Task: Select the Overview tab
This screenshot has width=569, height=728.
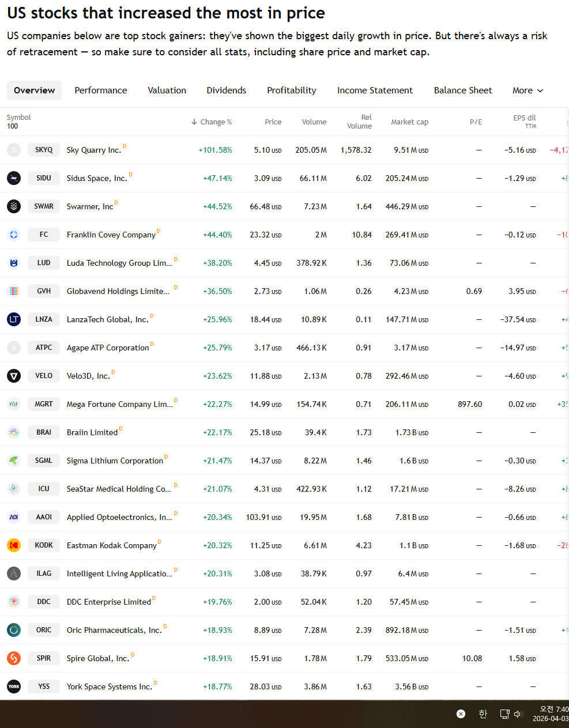Action: click(x=35, y=90)
